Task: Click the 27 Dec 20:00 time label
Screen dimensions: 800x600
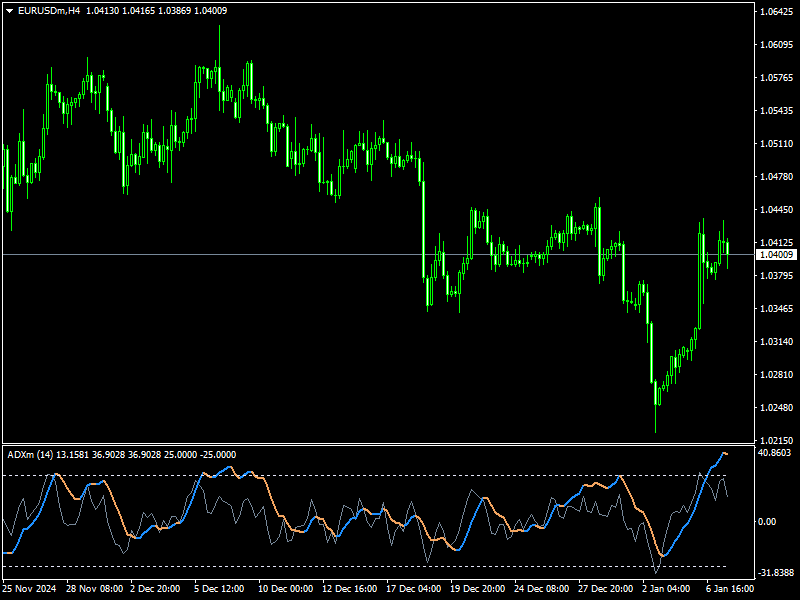Action: pyautogui.click(x=606, y=589)
